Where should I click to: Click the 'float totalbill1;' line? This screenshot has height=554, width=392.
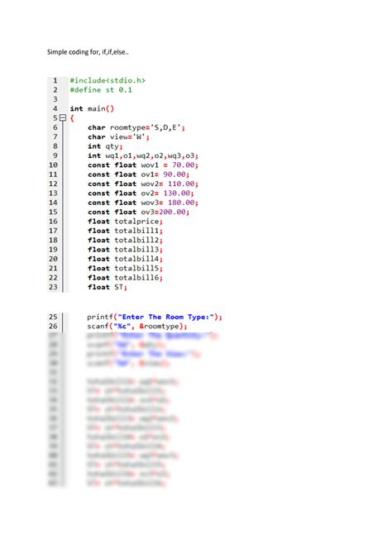[x=125, y=231]
